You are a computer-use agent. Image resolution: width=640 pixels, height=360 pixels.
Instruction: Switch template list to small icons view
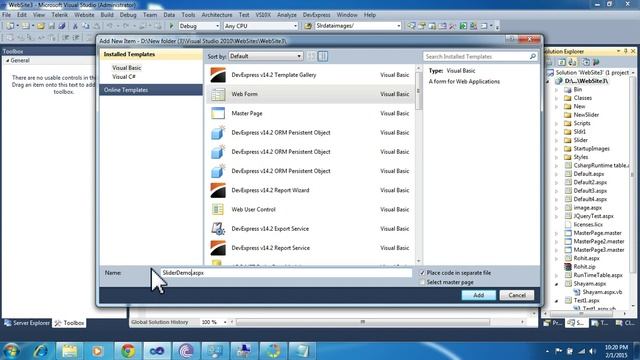point(312,56)
